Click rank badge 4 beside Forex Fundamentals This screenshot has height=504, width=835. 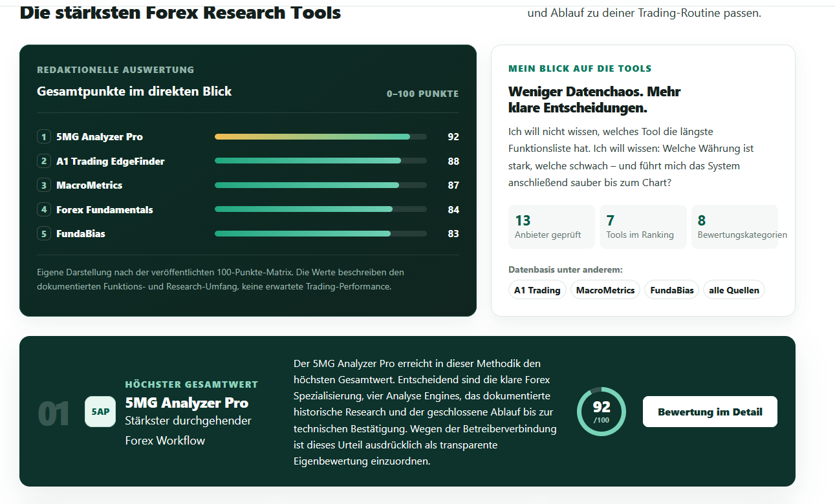click(44, 209)
